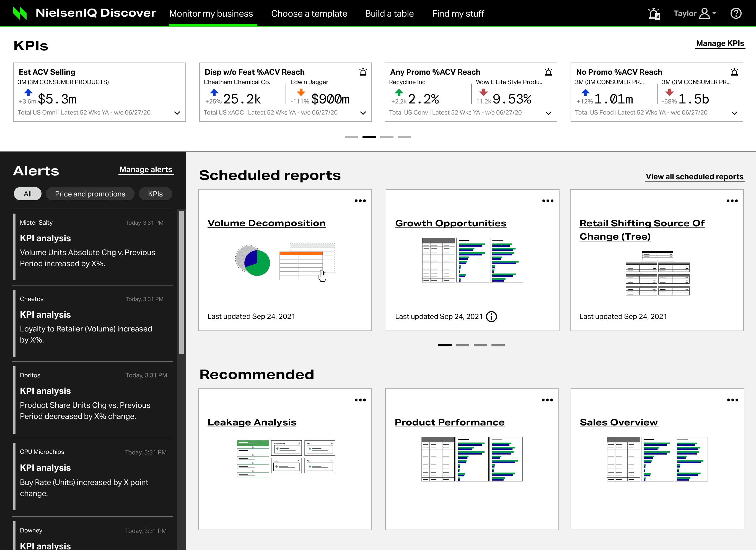
Task: Click the NielsenIQ logo icon
Action: click(x=20, y=13)
